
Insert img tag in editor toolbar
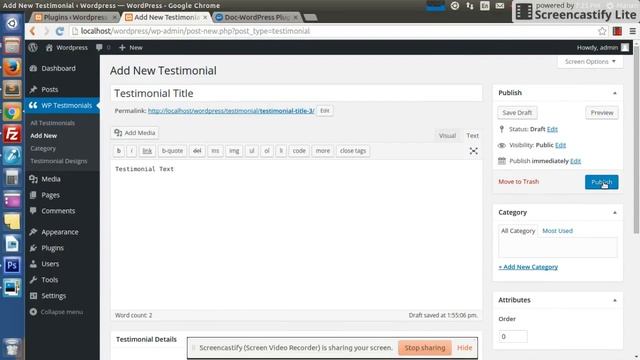click(234, 151)
